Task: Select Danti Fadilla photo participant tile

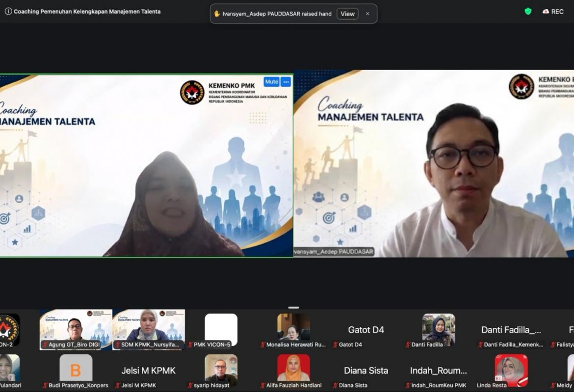Action: [439, 329]
